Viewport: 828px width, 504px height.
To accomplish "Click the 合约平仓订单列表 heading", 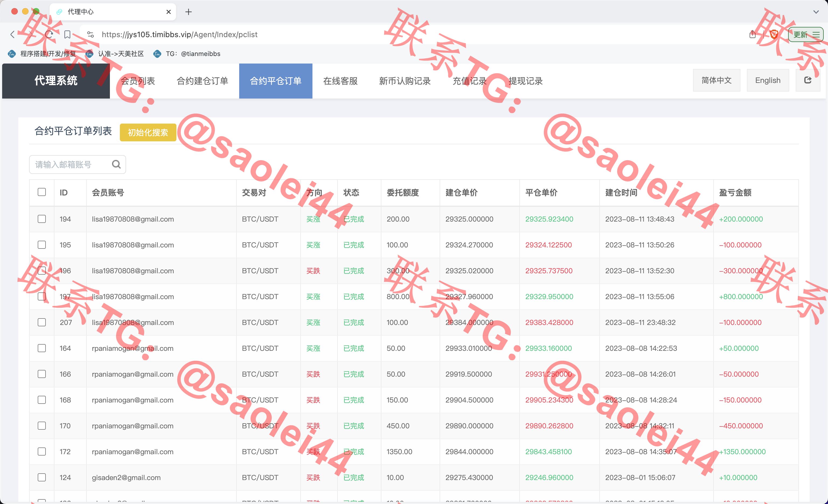I will 73,131.
